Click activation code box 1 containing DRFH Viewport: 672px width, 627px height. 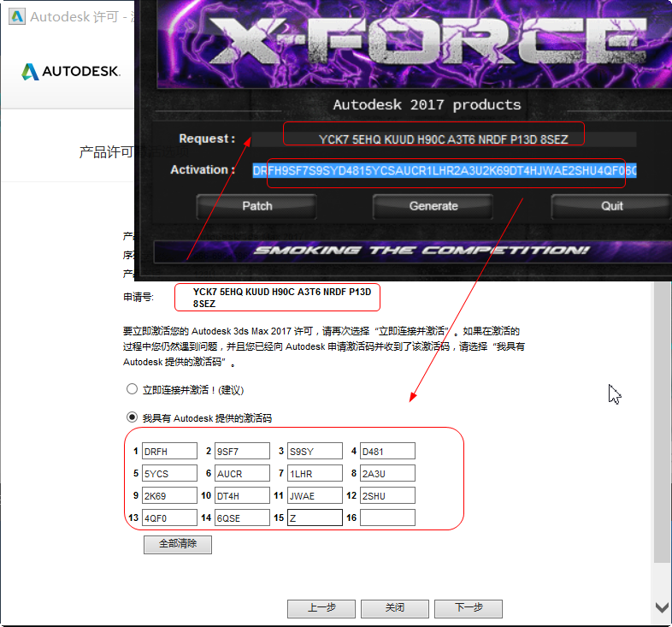coord(170,451)
